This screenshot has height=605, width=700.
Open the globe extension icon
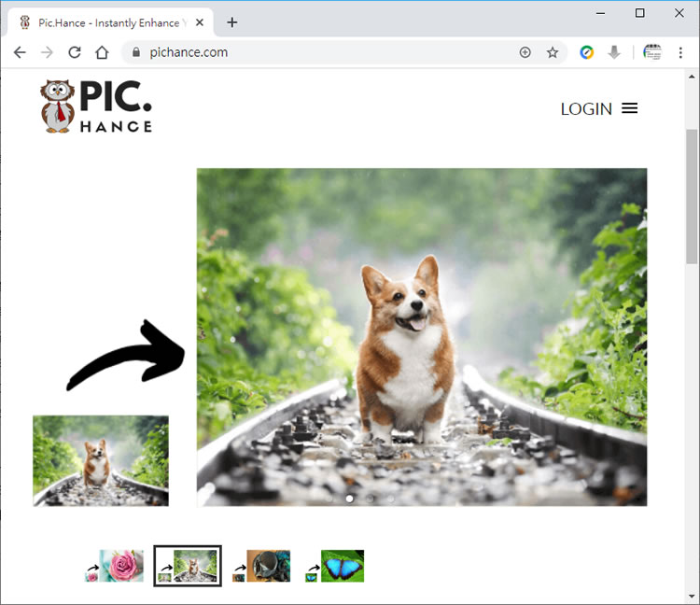[x=652, y=52]
